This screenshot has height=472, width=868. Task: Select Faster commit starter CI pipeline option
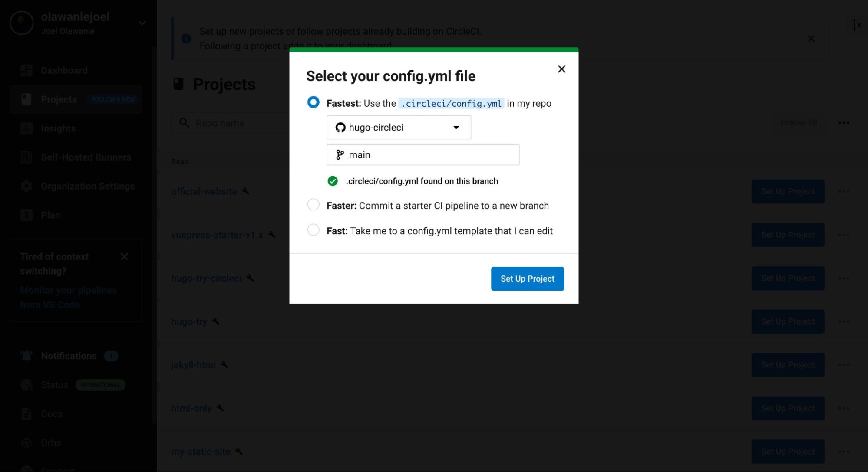click(314, 205)
